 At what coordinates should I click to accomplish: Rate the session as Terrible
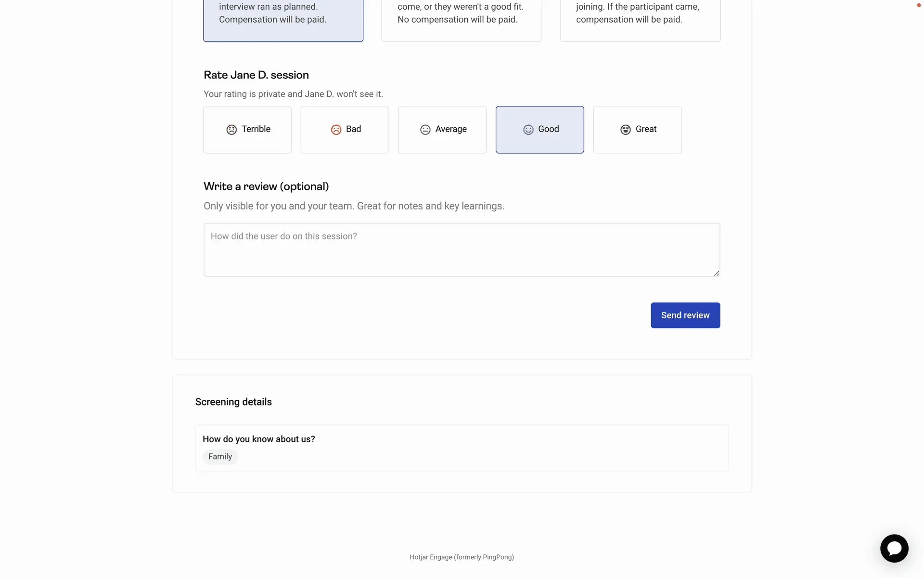[x=247, y=130]
